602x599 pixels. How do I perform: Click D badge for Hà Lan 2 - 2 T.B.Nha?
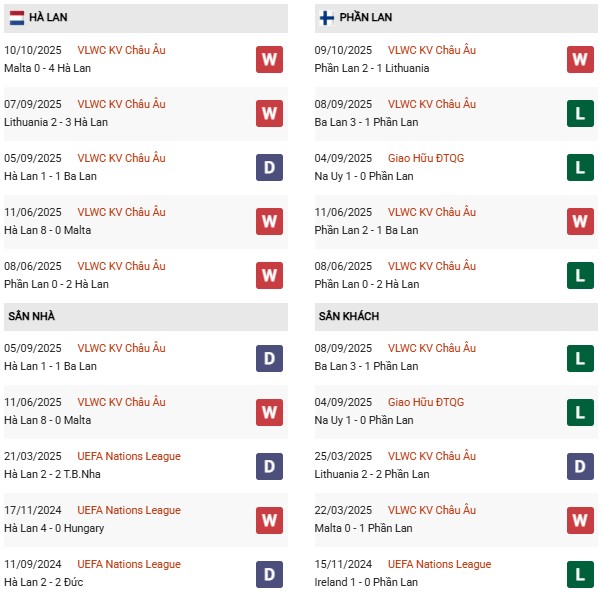point(269,465)
